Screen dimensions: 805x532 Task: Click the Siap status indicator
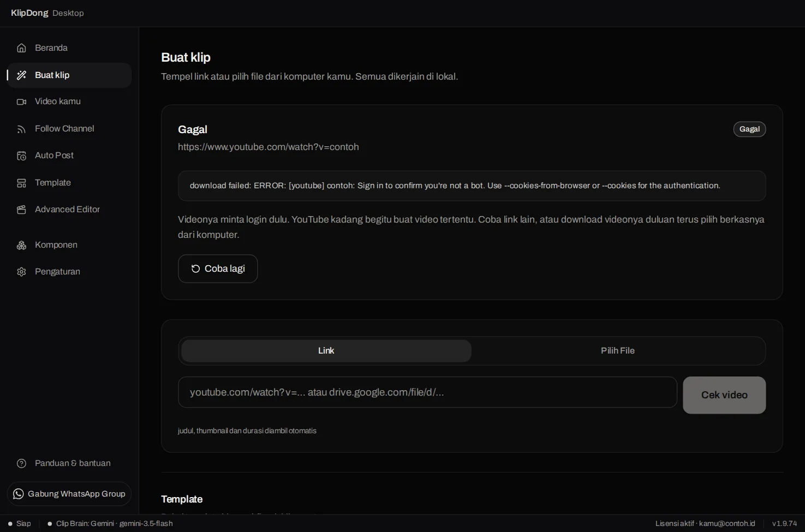20,523
